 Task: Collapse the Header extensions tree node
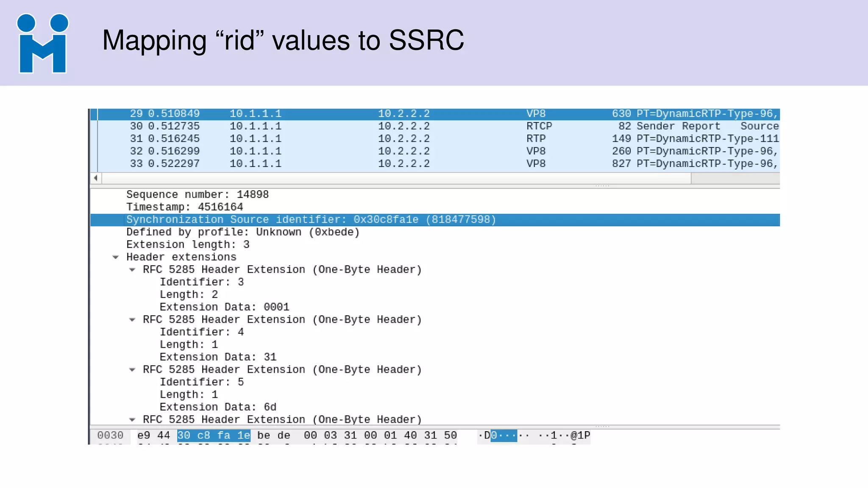tap(115, 257)
